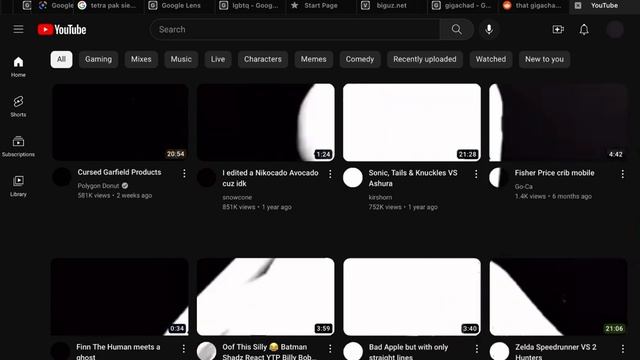Select the New to you chip

(544, 59)
